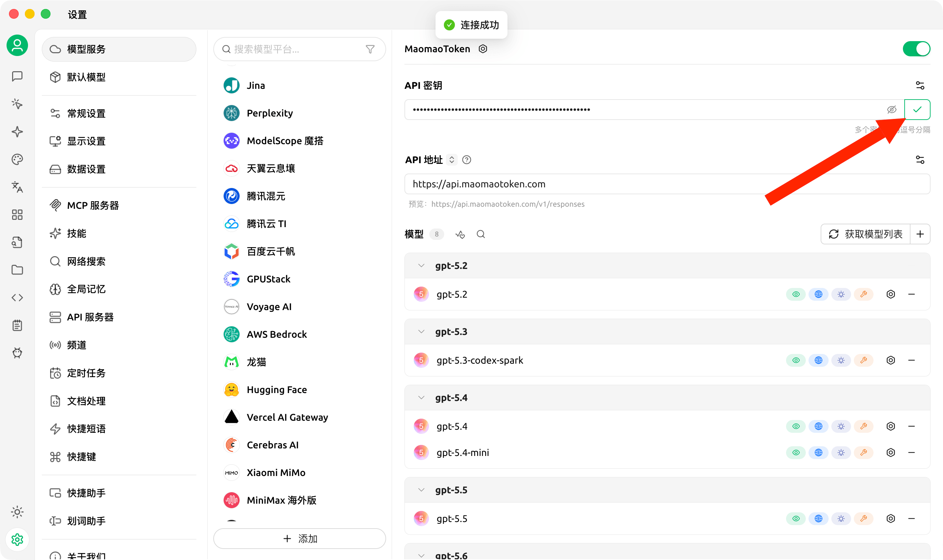
Task: Toggle web search capability for gpt-5.3-codex-spark
Action: (819, 361)
